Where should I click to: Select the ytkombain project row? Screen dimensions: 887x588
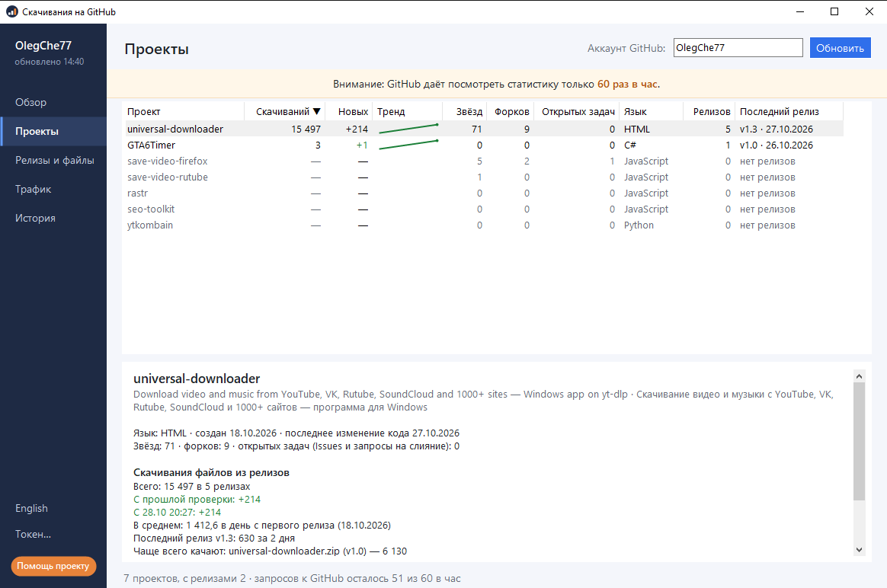click(483, 225)
